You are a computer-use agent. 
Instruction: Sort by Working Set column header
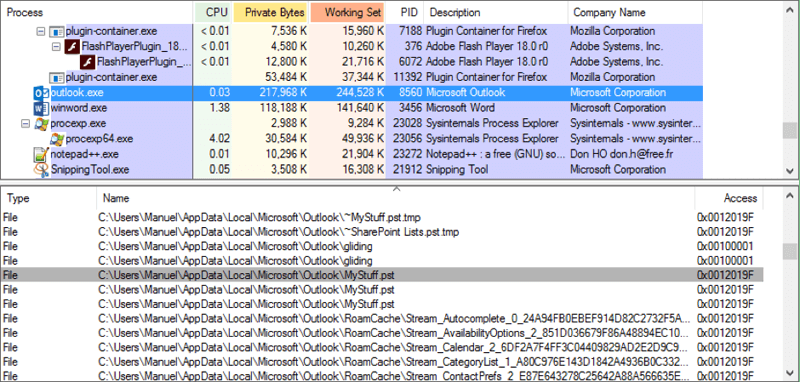tap(347, 12)
